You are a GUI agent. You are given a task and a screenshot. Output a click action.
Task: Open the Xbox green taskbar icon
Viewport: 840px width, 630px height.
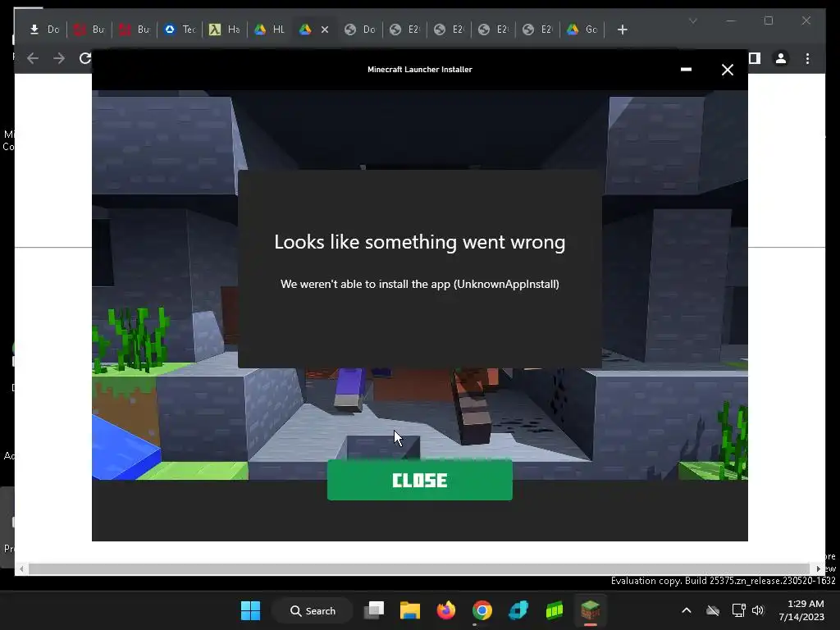pos(555,610)
